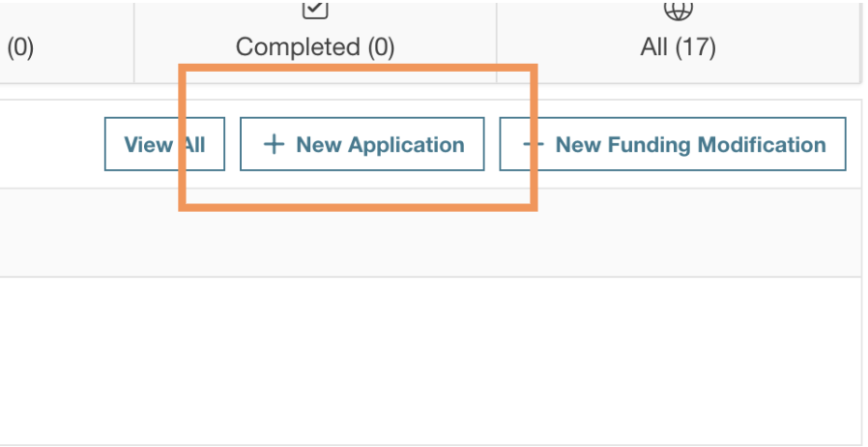The image size is (868, 447).
Task: Create a New Funding Modification
Action: pos(673,145)
